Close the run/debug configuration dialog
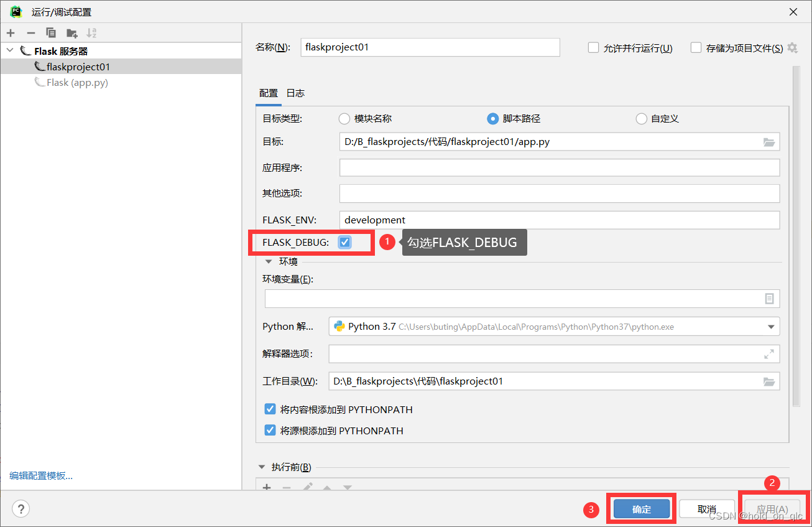Image resolution: width=812 pixels, height=527 pixels. pyautogui.click(x=793, y=12)
